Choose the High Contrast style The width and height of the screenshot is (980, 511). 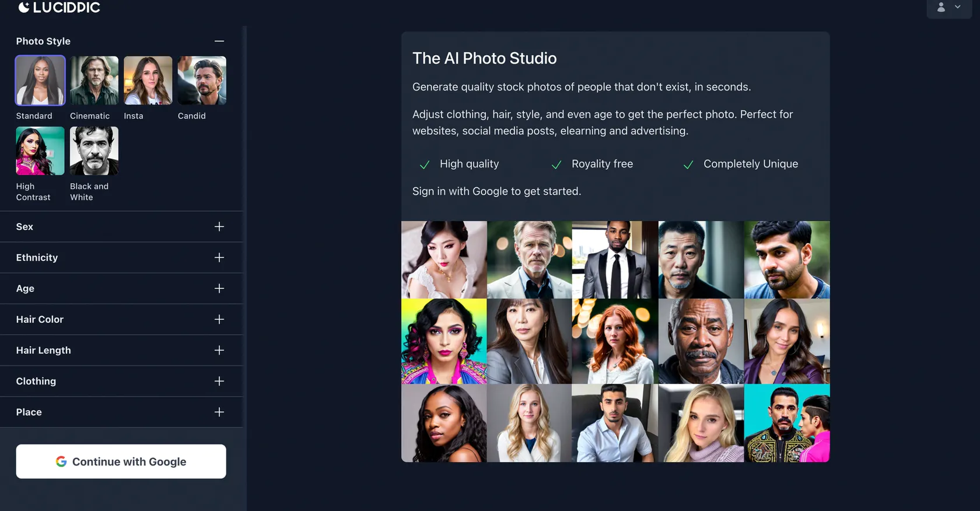[x=40, y=151]
